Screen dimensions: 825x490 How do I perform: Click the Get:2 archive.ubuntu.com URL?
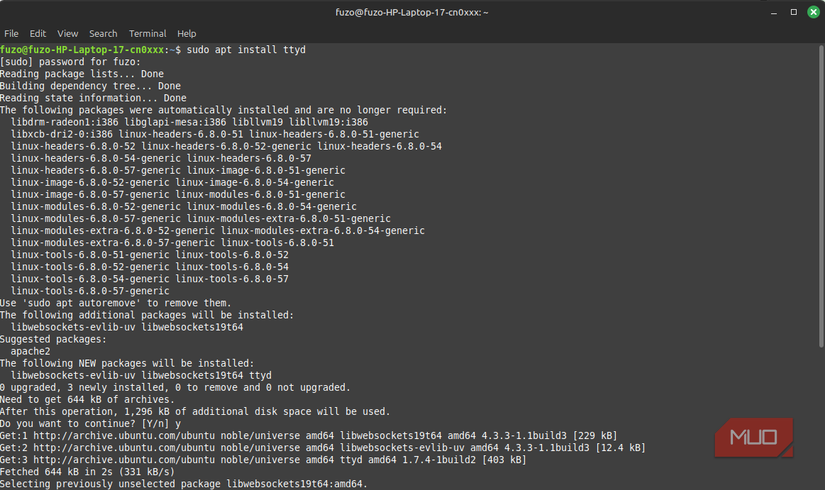(124, 448)
